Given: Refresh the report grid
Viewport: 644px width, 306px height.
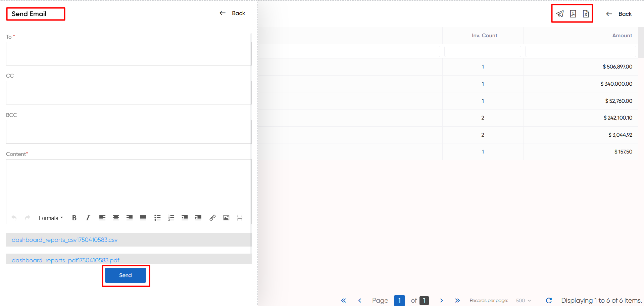Looking at the screenshot, I should pos(549,301).
